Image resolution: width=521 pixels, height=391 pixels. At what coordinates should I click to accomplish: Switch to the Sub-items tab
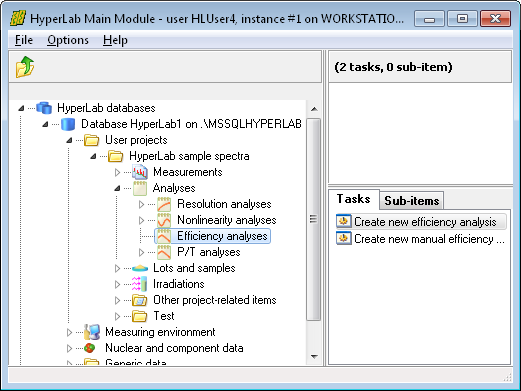pos(412,200)
